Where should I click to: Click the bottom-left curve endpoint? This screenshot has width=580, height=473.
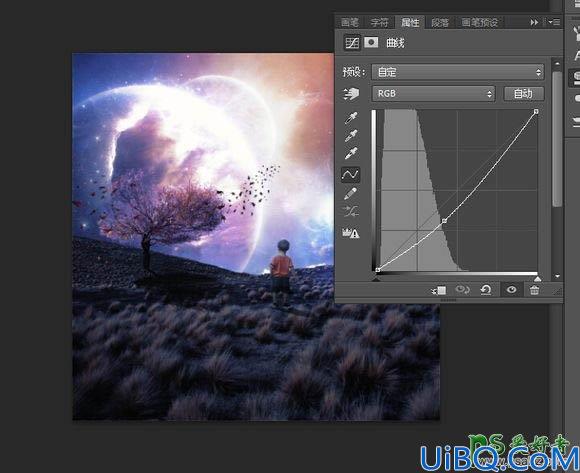[x=378, y=270]
